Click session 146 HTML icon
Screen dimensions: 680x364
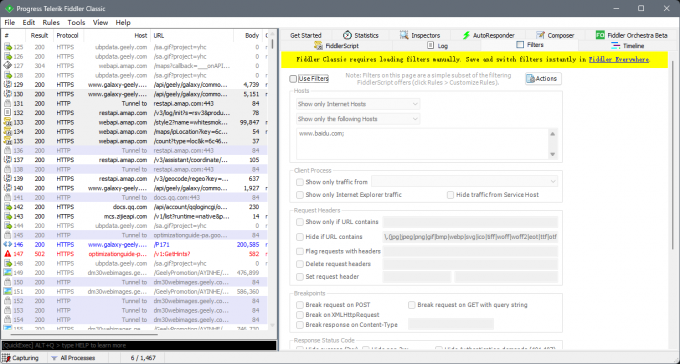tap(7, 245)
